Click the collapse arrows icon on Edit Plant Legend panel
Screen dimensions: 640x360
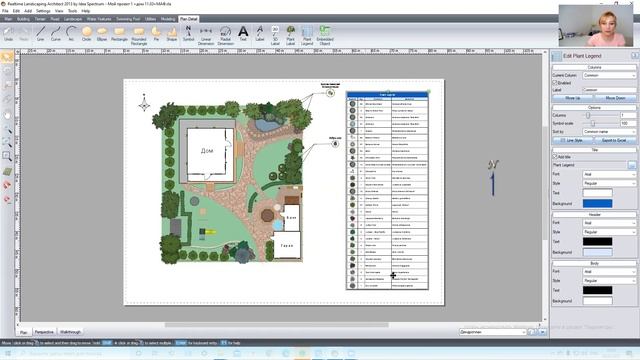pyautogui.click(x=635, y=56)
